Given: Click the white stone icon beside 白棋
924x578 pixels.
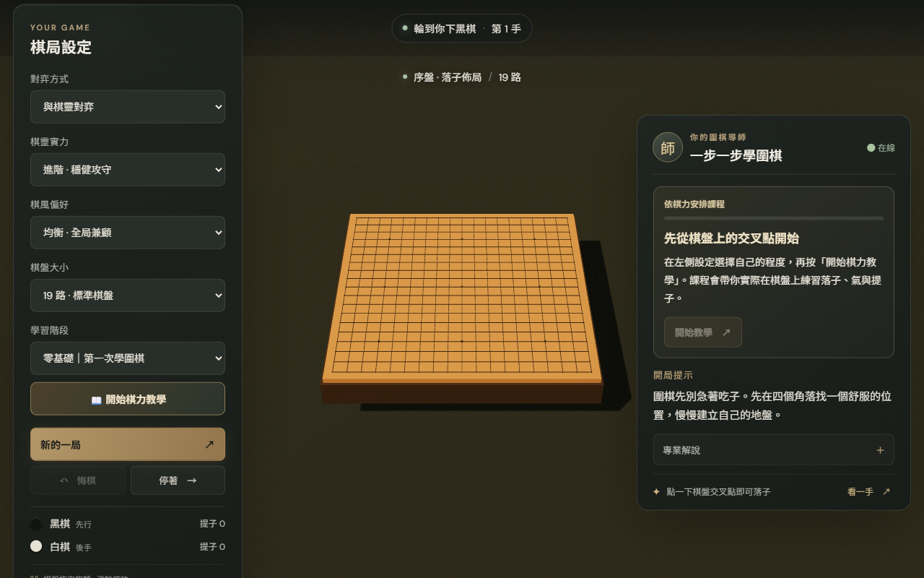Looking at the screenshot, I should 36,546.
